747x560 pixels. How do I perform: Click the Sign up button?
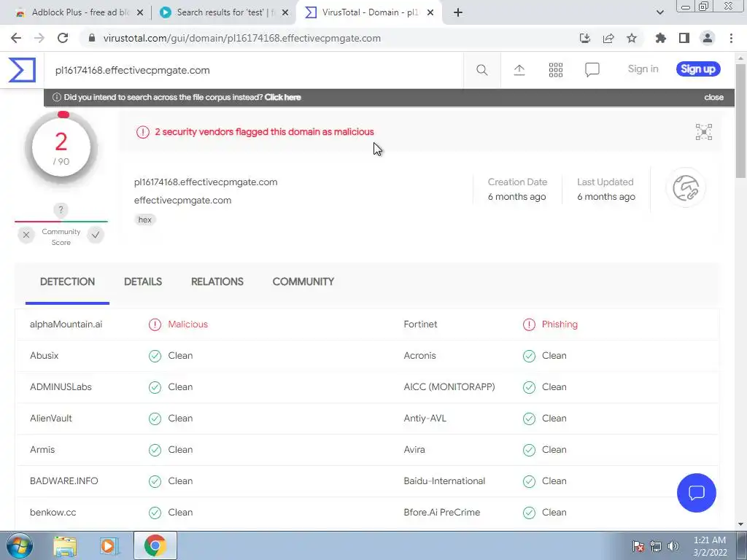pyautogui.click(x=698, y=69)
